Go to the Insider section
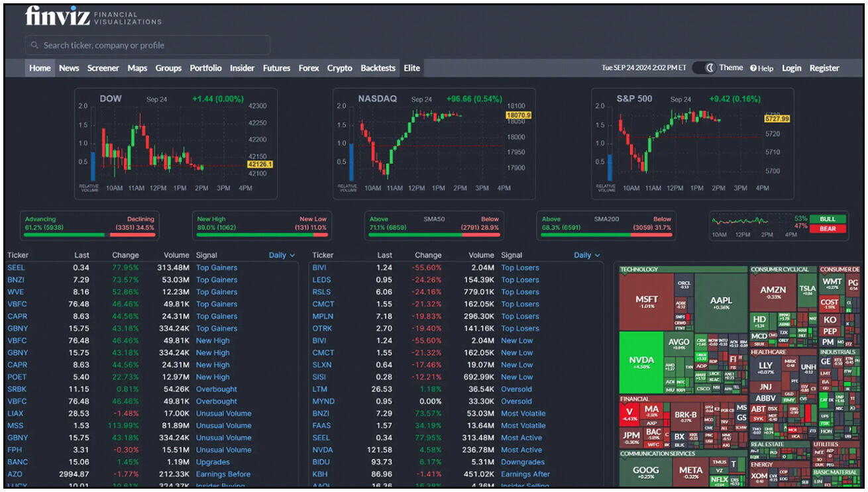 (x=242, y=68)
